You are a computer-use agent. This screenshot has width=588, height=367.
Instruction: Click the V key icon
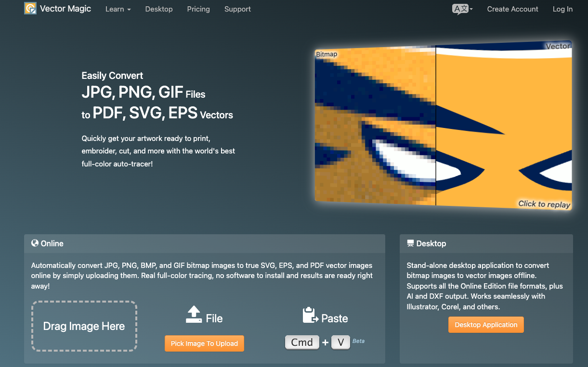tap(340, 342)
